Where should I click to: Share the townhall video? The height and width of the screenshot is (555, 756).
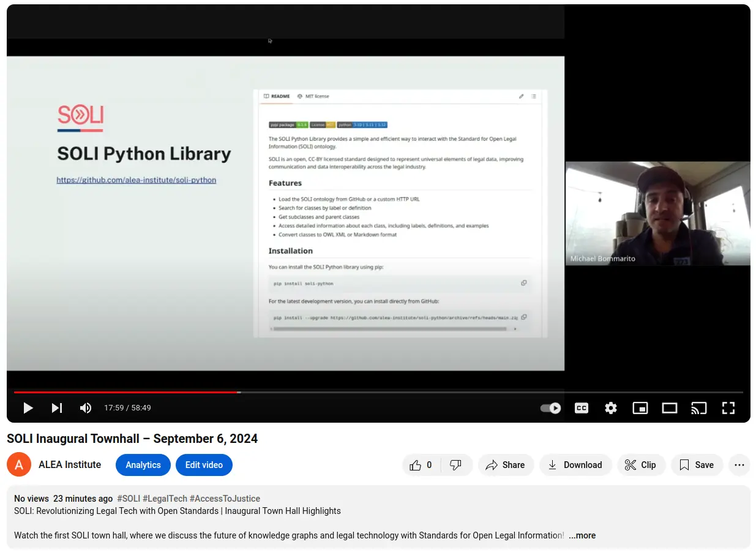click(x=506, y=465)
